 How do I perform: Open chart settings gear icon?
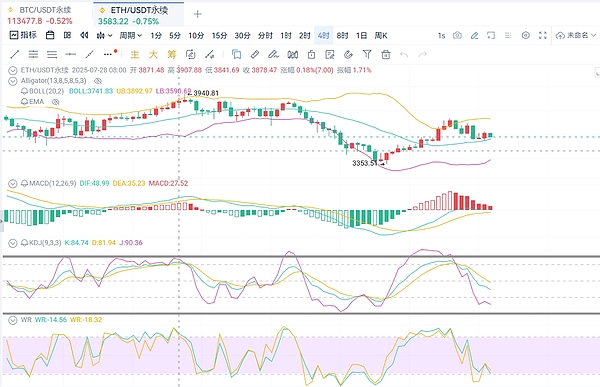click(x=526, y=35)
